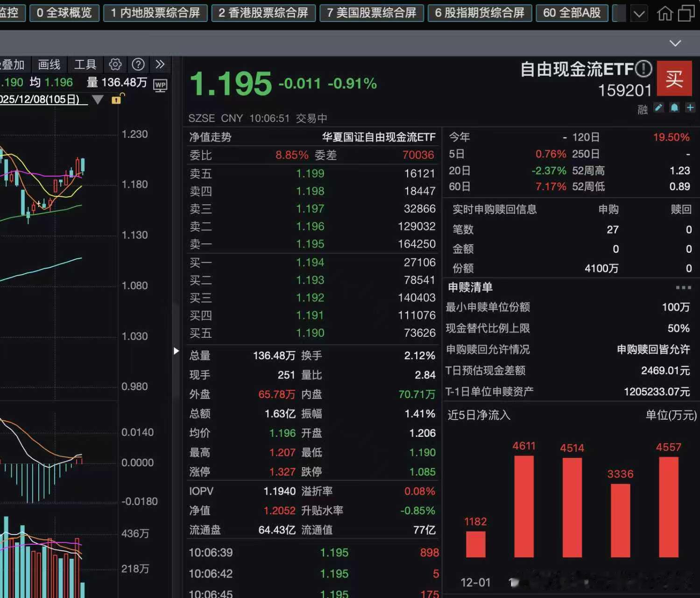Expand extra tools via the » chevron
The width and height of the screenshot is (700, 598).
click(161, 64)
